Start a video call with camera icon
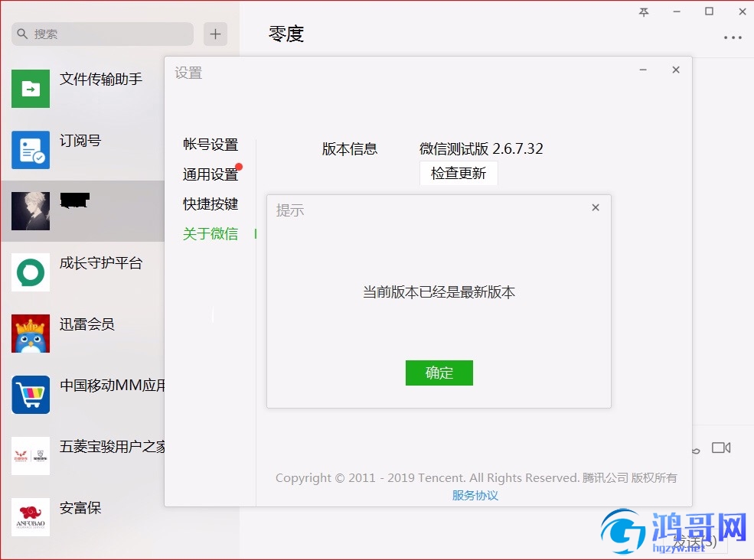The height and width of the screenshot is (560, 754). pos(721,448)
